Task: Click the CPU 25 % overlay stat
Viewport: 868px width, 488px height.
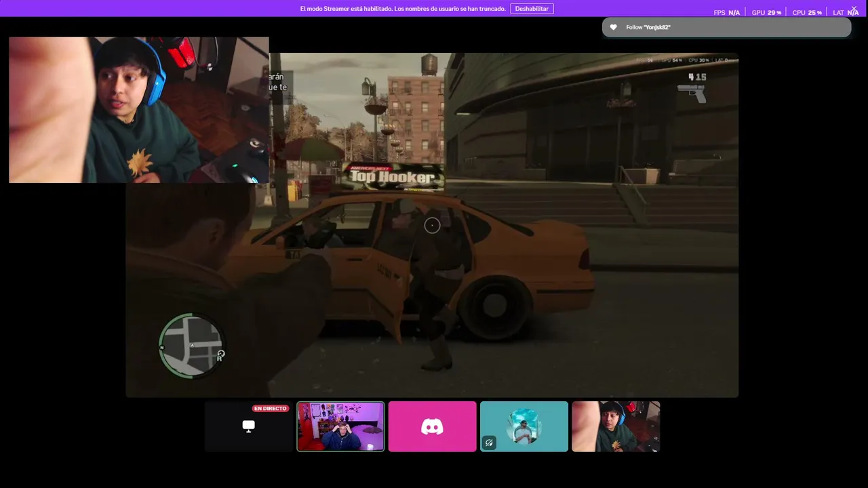Action: click(807, 13)
